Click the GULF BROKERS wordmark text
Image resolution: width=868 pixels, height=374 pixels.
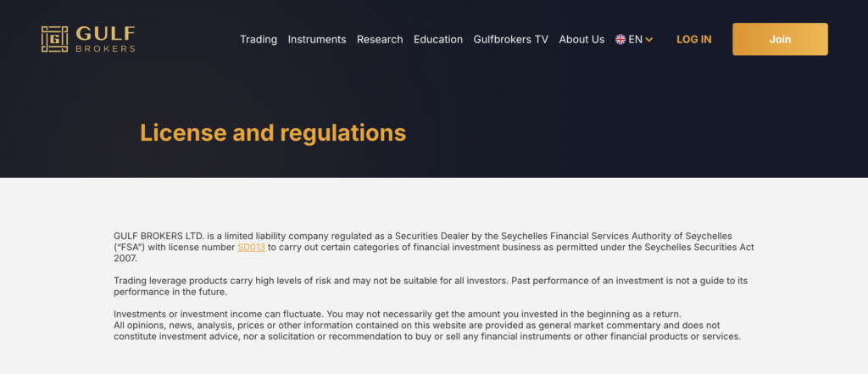[x=105, y=39]
